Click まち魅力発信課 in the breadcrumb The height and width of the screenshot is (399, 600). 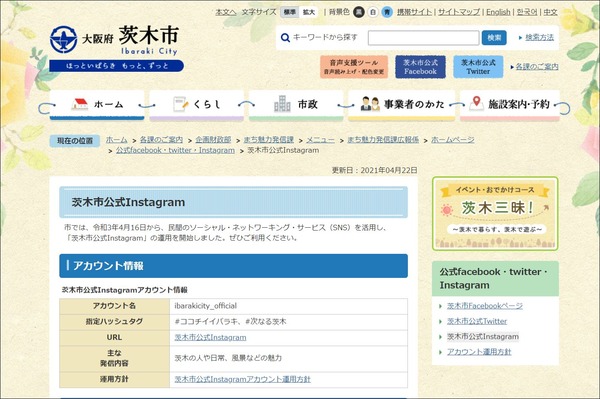[x=269, y=140]
